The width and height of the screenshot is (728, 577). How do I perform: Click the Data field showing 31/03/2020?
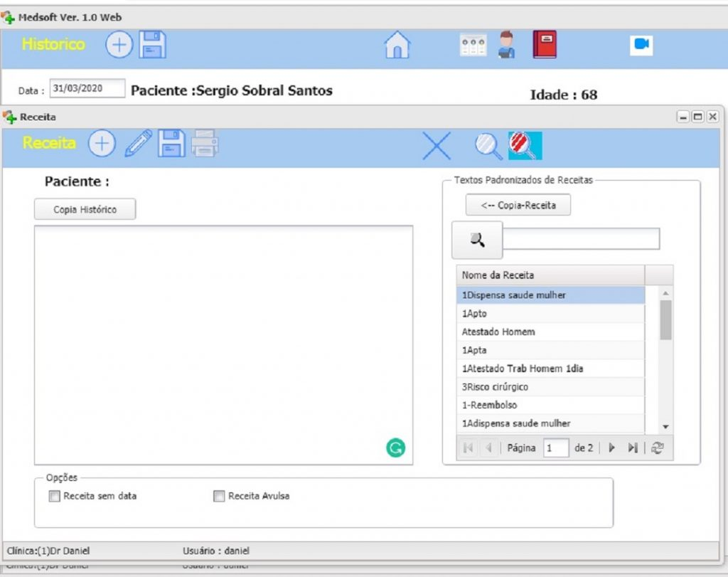coord(87,89)
